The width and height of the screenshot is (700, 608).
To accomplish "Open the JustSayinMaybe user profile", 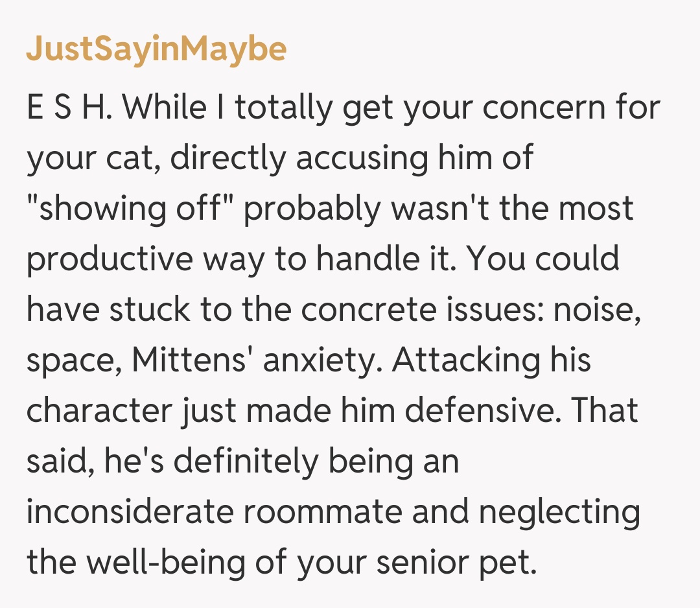I will [x=156, y=50].
